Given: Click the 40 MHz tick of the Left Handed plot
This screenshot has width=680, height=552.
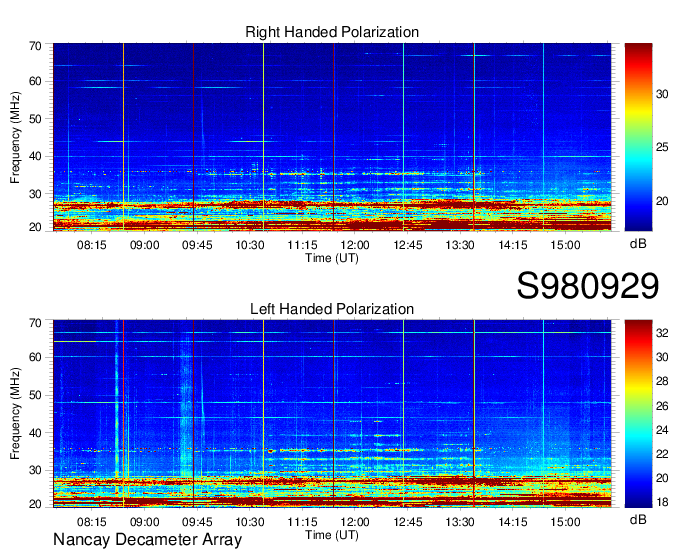Looking at the screenshot, I should coord(35,433).
